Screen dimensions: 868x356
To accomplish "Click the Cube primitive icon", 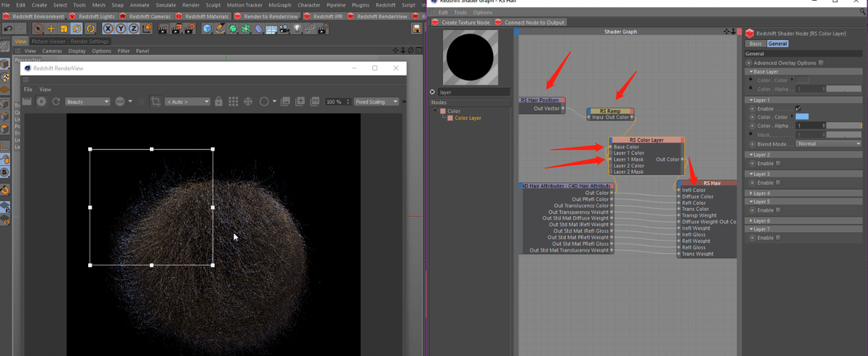I will pos(208,29).
